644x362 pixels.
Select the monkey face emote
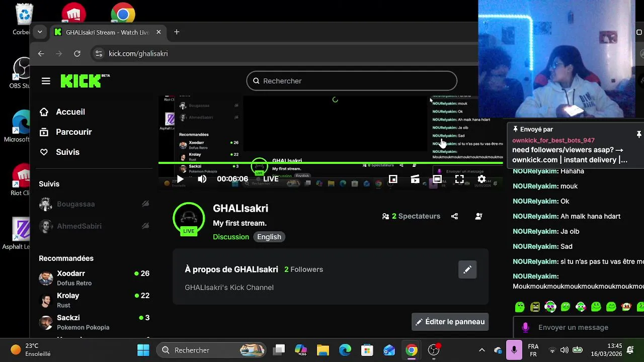(626, 306)
